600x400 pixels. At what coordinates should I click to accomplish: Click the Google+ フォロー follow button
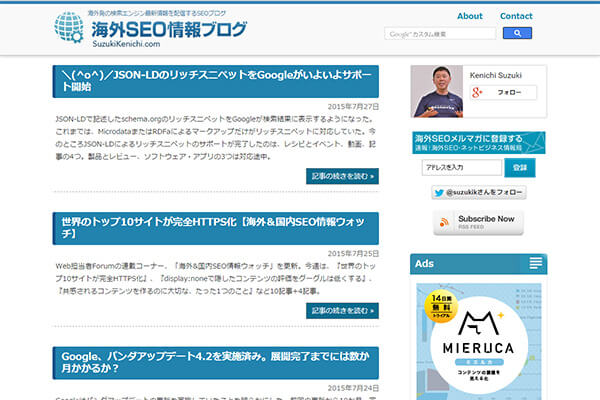(503, 92)
